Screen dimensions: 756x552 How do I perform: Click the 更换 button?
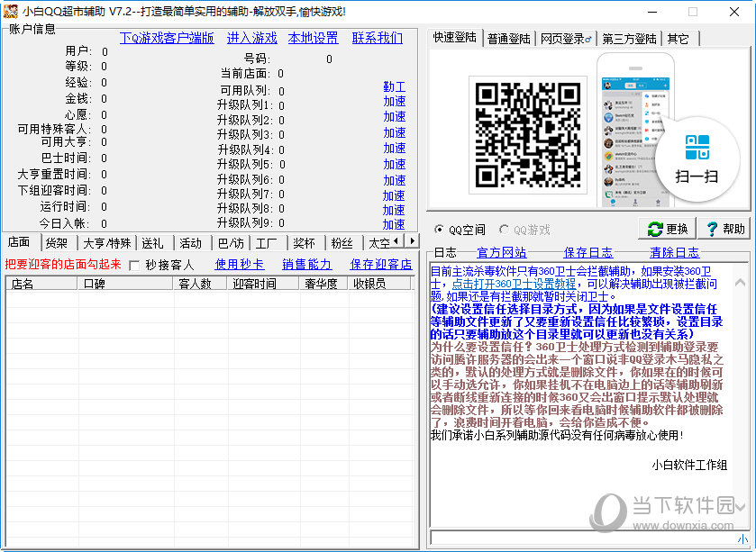[x=668, y=229]
